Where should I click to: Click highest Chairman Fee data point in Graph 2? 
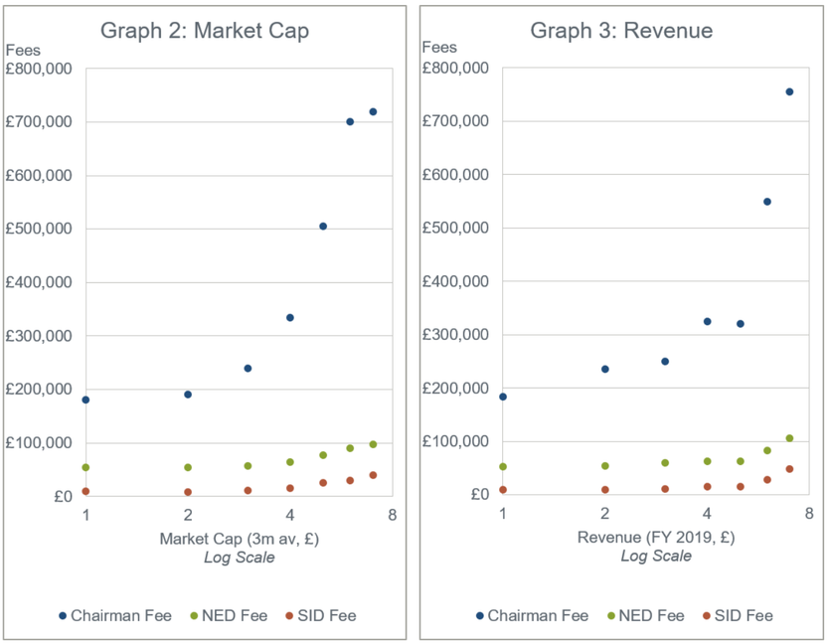[373, 112]
